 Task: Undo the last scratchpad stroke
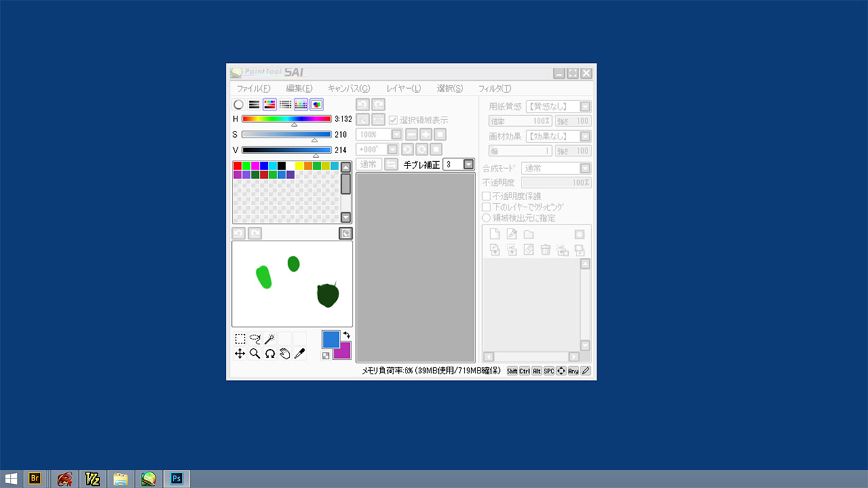coord(239,233)
